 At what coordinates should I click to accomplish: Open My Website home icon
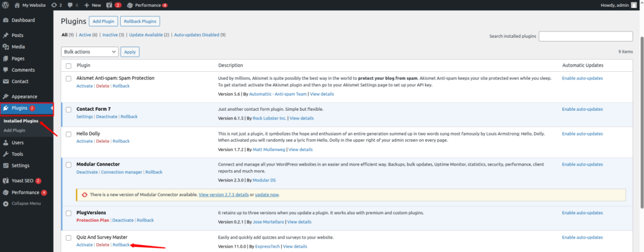pyautogui.click(x=17, y=5)
